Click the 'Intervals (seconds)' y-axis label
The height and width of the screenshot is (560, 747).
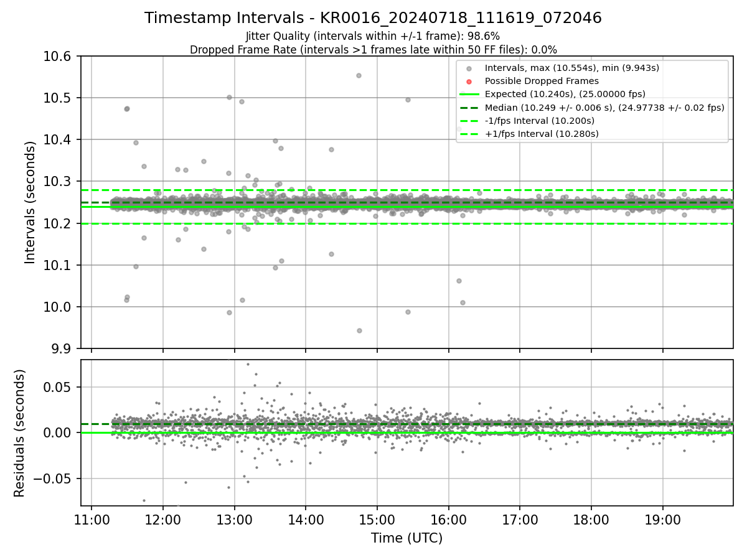tap(31, 202)
